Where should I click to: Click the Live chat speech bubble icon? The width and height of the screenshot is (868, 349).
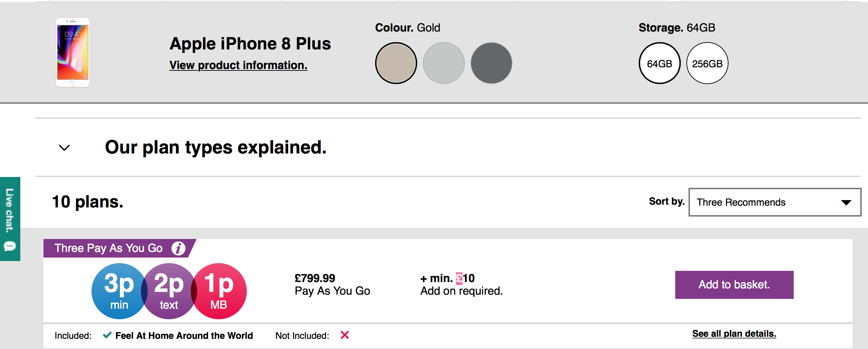tap(9, 246)
